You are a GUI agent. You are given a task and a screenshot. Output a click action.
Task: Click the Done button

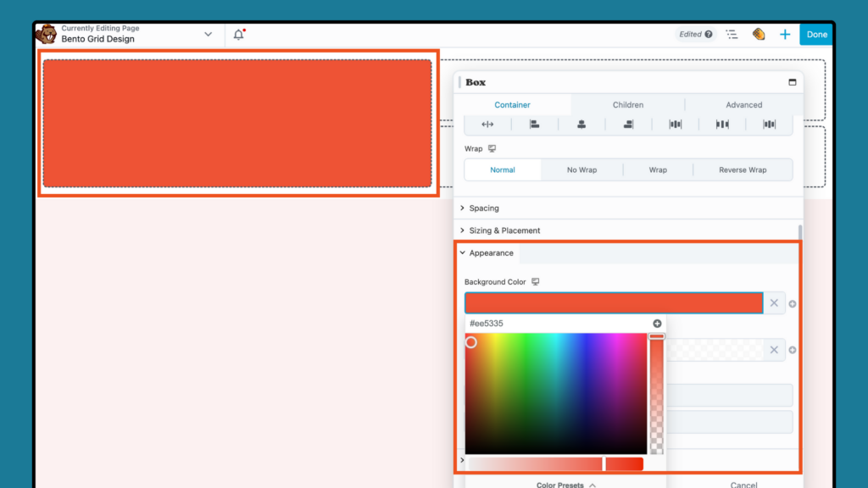[x=815, y=34]
